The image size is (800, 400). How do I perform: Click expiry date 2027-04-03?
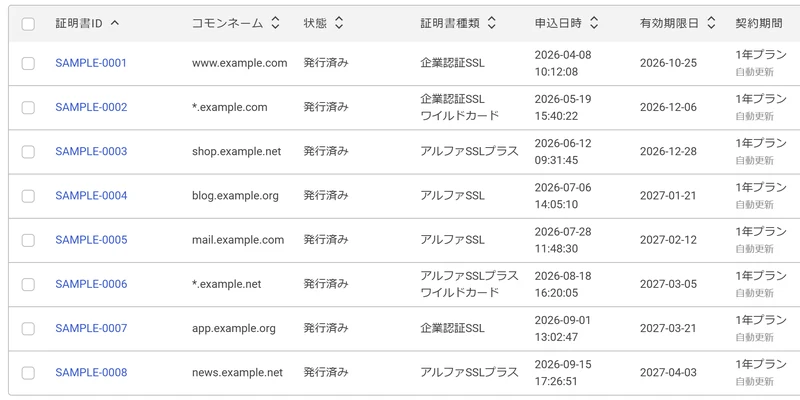tap(668, 372)
